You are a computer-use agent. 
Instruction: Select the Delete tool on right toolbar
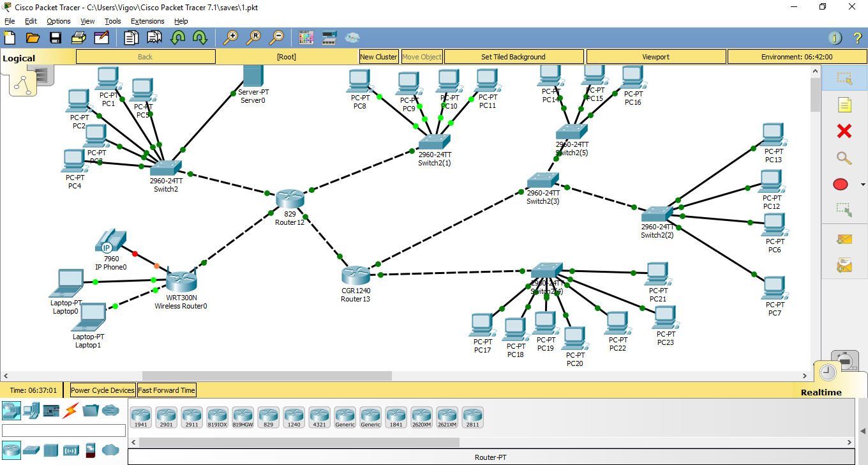coord(845,132)
